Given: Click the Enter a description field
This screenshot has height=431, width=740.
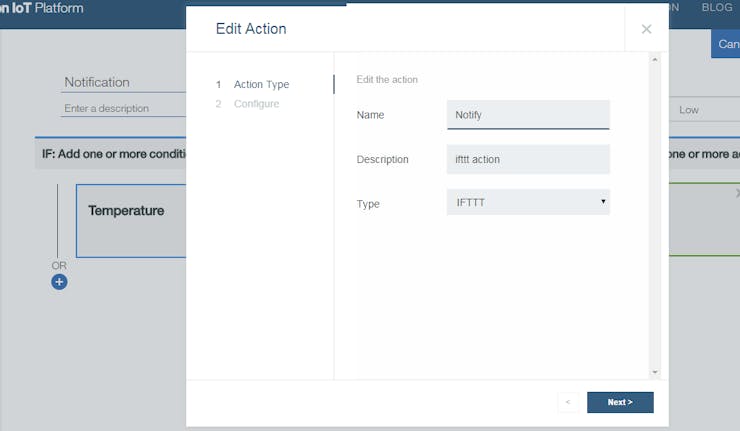Looking at the screenshot, I should (124, 109).
